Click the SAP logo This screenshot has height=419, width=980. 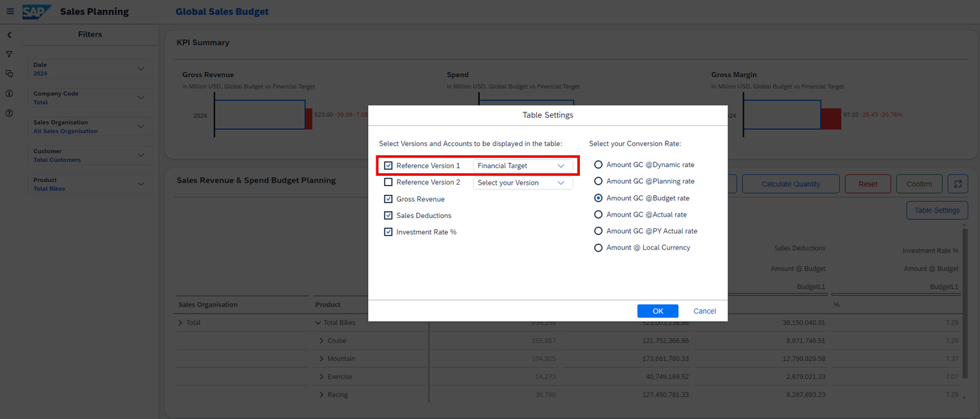[37, 12]
